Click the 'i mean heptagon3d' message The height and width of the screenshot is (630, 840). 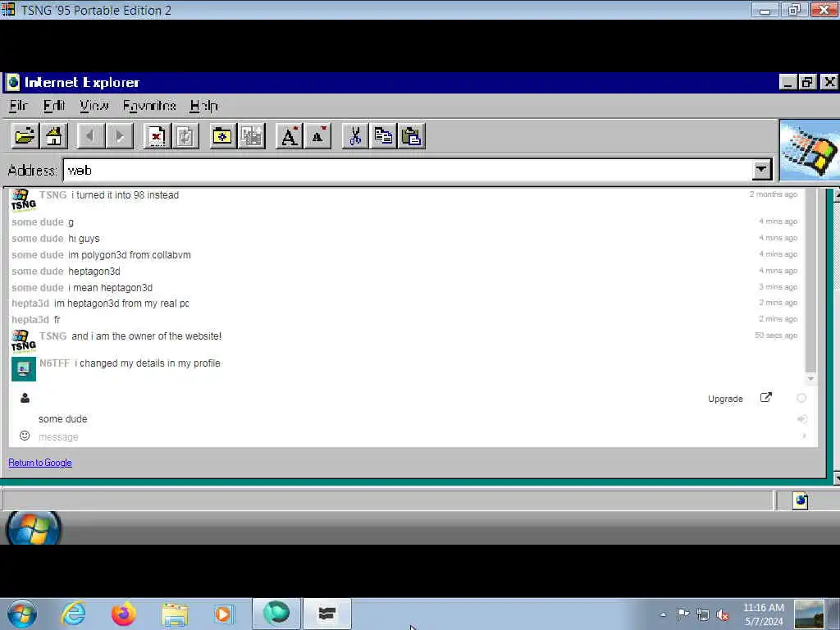click(111, 288)
